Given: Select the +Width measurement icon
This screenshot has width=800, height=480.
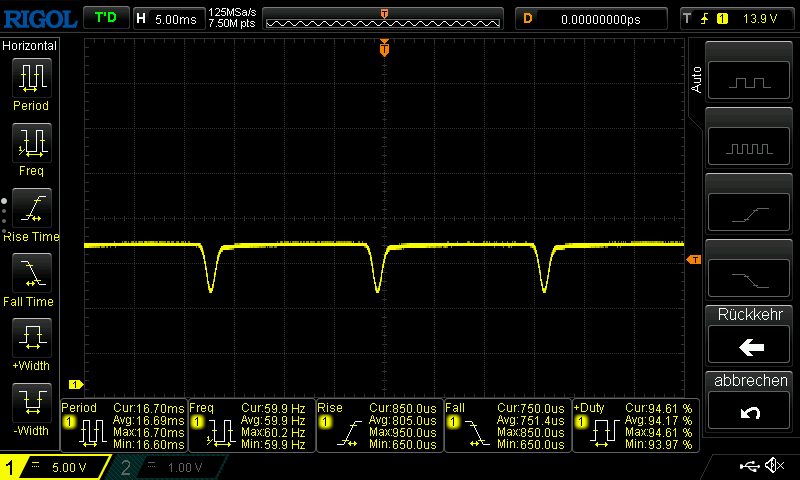Looking at the screenshot, I should pos(30,337).
